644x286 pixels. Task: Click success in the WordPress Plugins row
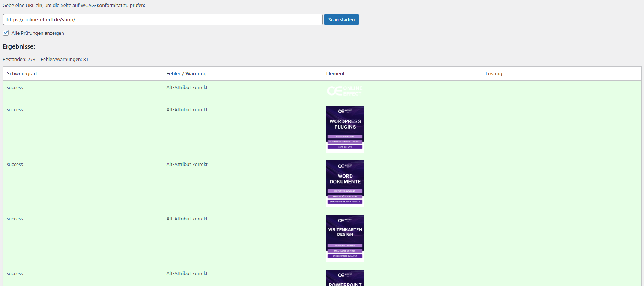tap(15, 110)
